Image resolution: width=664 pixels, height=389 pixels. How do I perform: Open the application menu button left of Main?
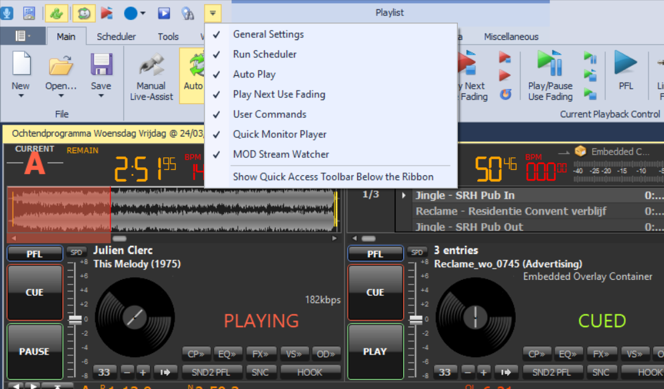(23, 36)
